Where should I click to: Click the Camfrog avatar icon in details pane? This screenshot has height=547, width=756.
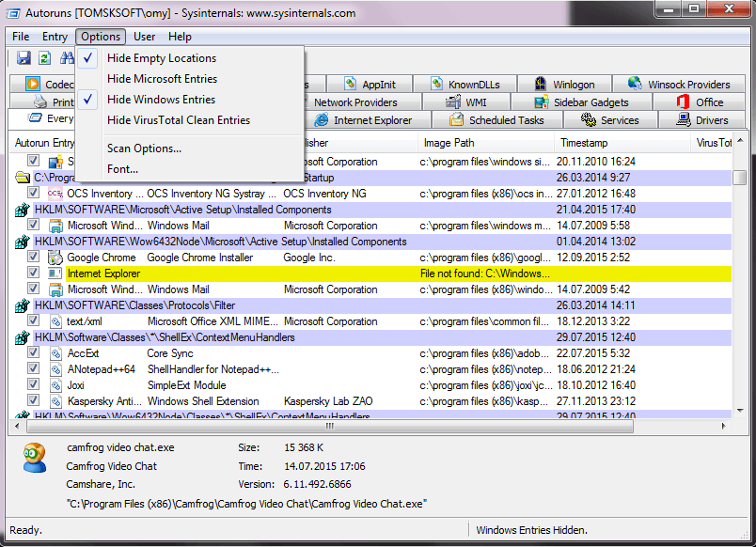(35, 458)
